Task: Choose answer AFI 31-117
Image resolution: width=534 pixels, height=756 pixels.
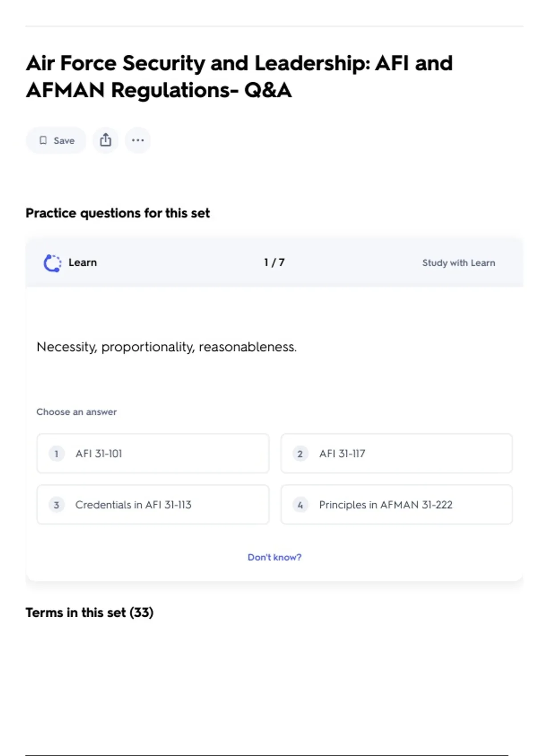Action: pyautogui.click(x=342, y=454)
